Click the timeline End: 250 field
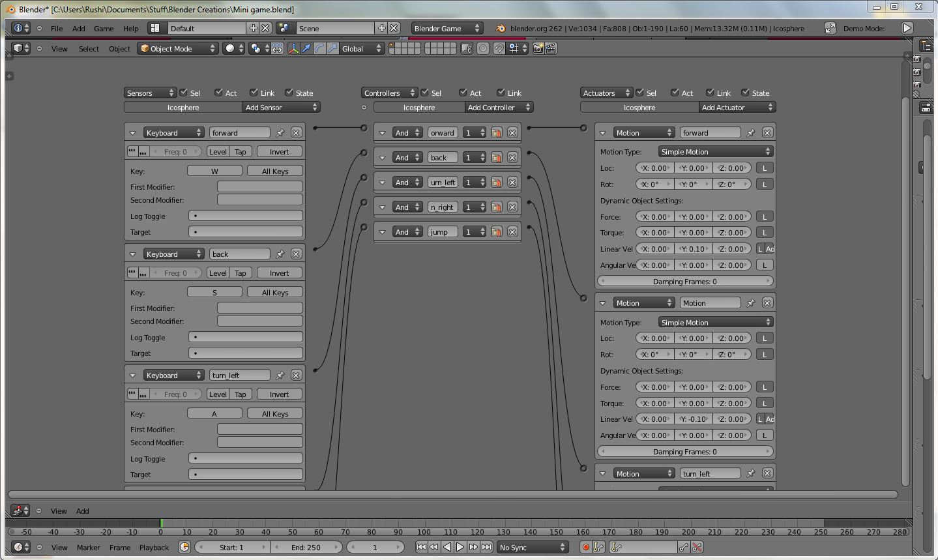This screenshot has height=560, width=938. tap(306, 547)
